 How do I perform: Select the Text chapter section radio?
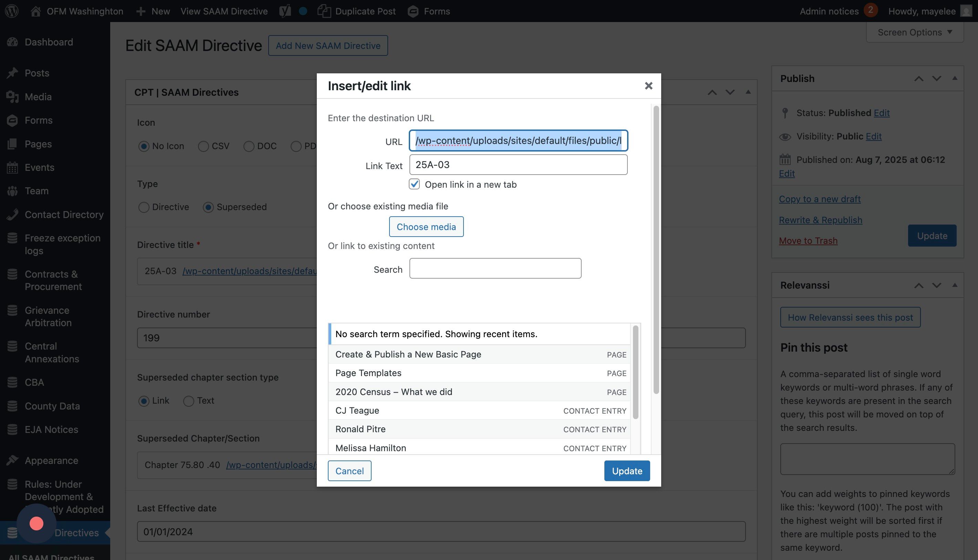(x=188, y=401)
